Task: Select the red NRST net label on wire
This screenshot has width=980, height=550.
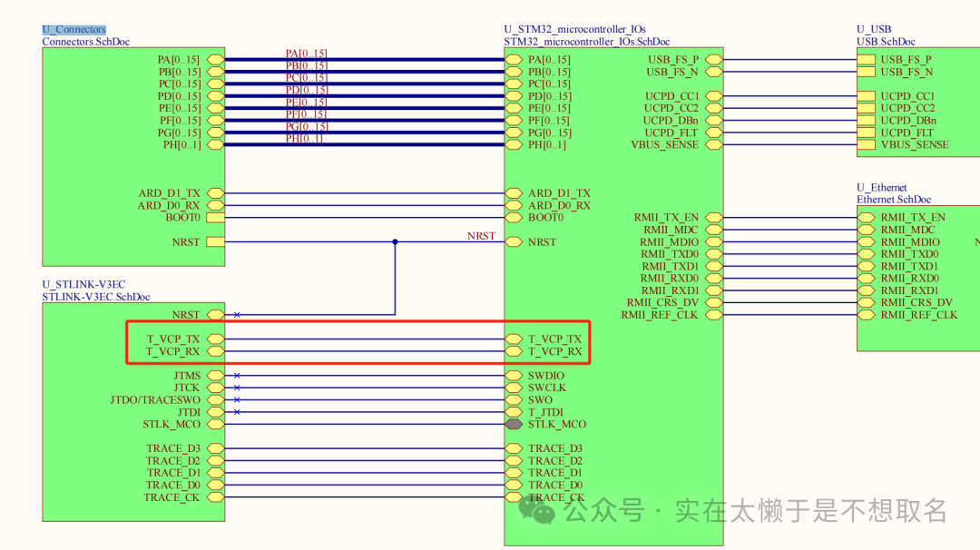Action: point(481,236)
